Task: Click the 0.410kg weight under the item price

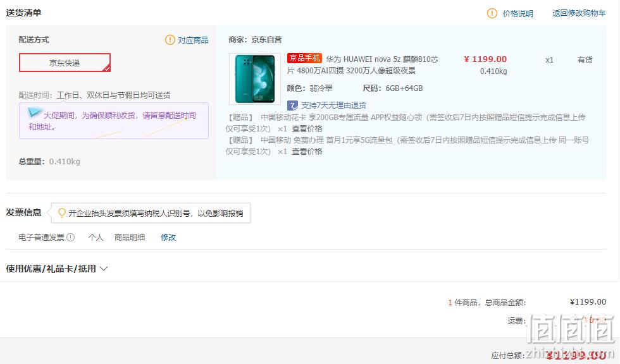Action: tap(493, 71)
